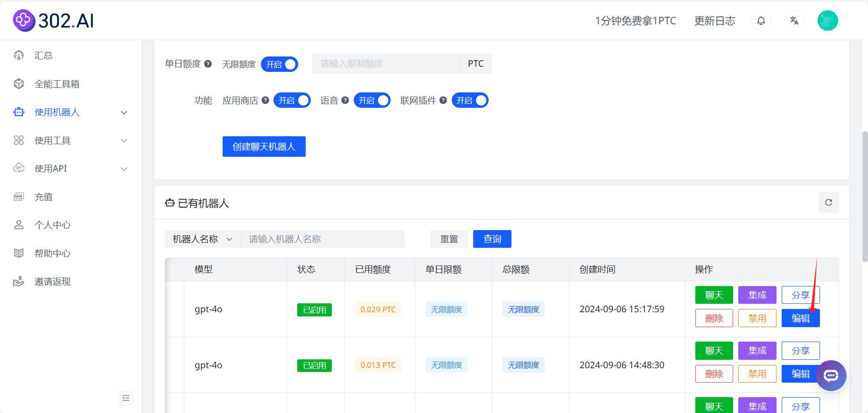Image resolution: width=868 pixels, height=413 pixels.
Task: Click the 汇总 dashboard icon
Action: [19, 56]
